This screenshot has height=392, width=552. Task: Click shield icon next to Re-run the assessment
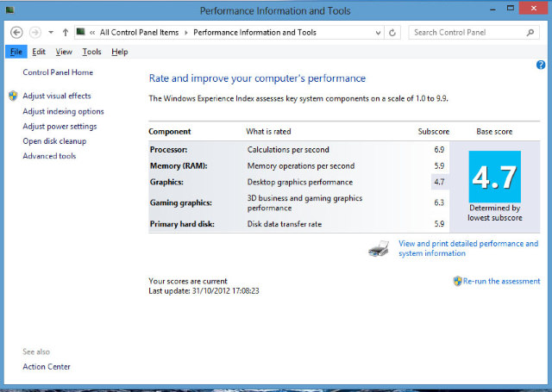coord(457,281)
